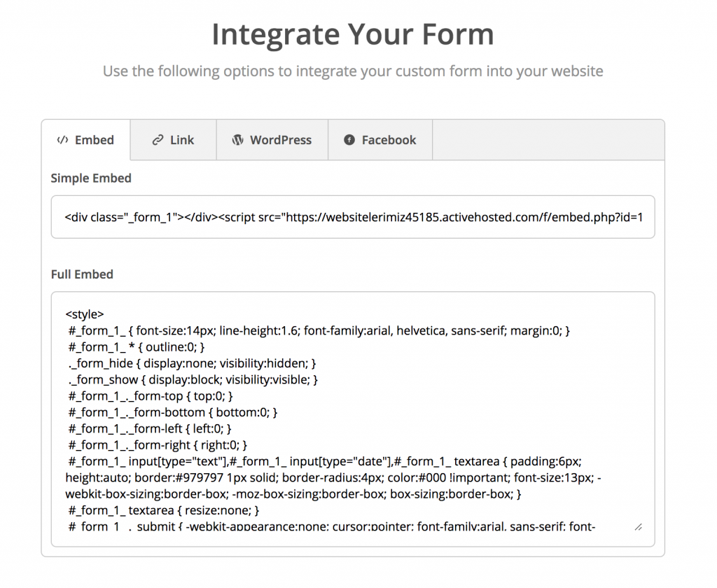Image resolution: width=717 pixels, height=588 pixels.
Task: Place cursor on the ._form_show rule line
Action: point(193,379)
